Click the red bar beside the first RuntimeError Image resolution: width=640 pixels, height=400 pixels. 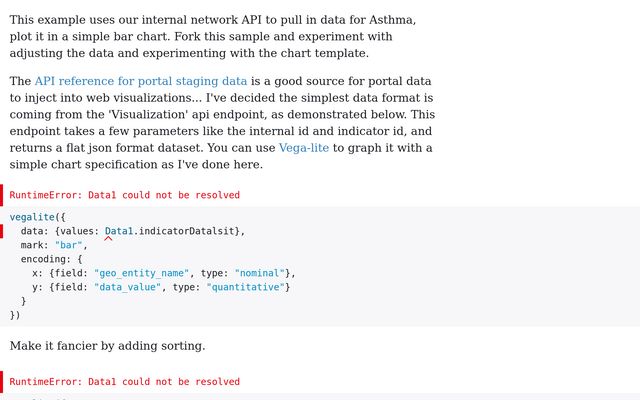[x=2, y=195]
